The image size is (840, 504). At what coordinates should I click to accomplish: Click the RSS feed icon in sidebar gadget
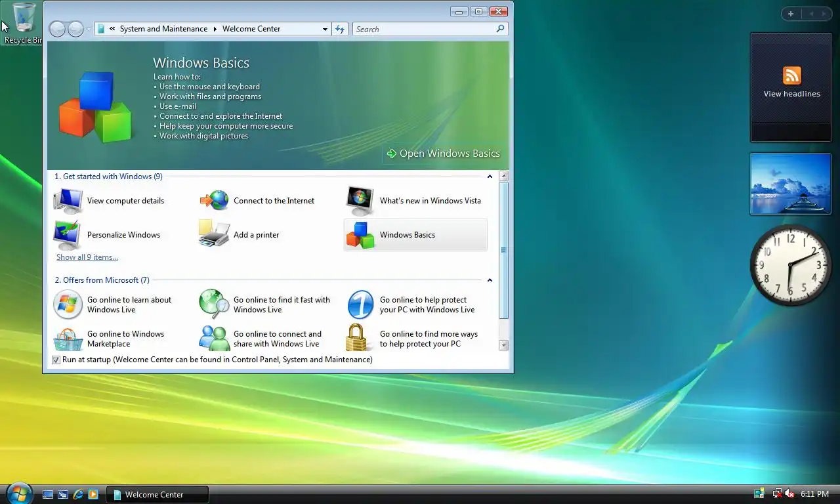(x=792, y=75)
